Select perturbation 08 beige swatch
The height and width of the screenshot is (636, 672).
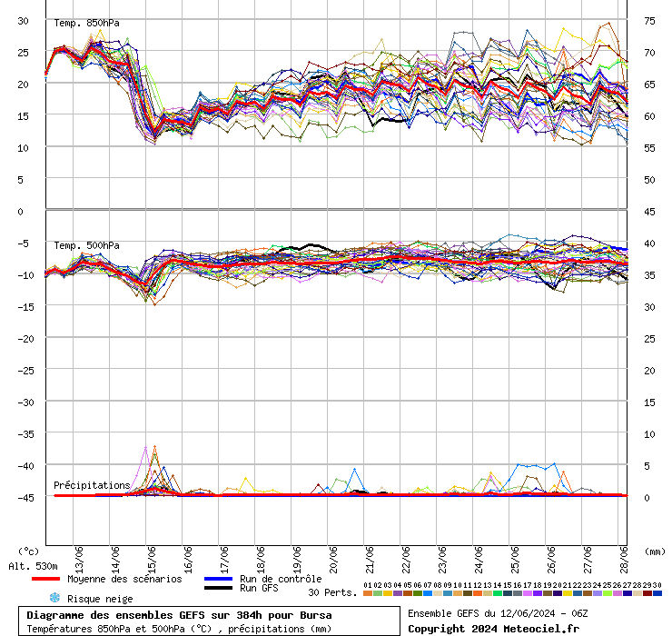point(438,593)
